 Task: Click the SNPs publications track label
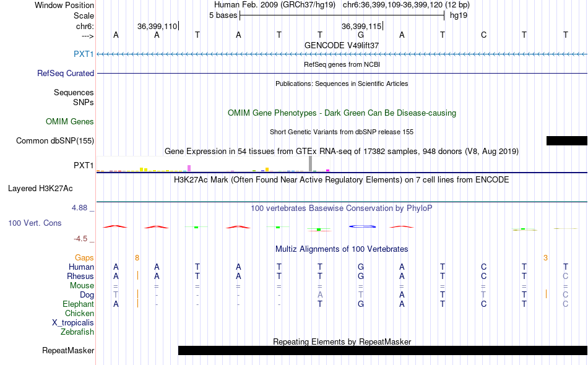(x=84, y=102)
